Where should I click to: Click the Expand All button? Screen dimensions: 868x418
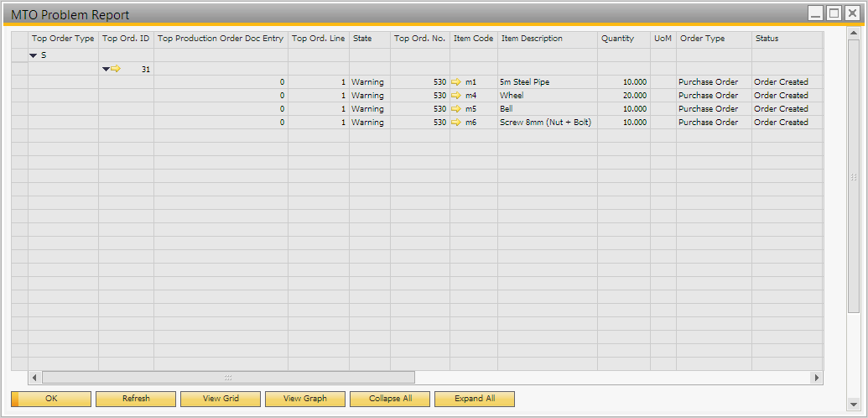tap(475, 399)
